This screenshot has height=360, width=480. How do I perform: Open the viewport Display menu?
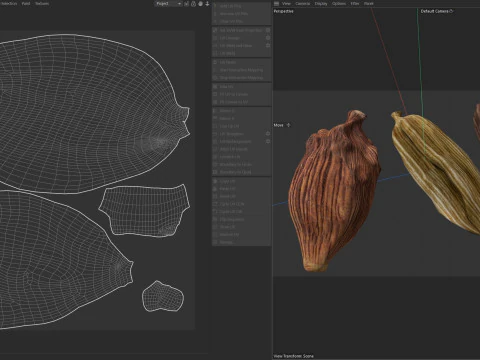(321, 4)
